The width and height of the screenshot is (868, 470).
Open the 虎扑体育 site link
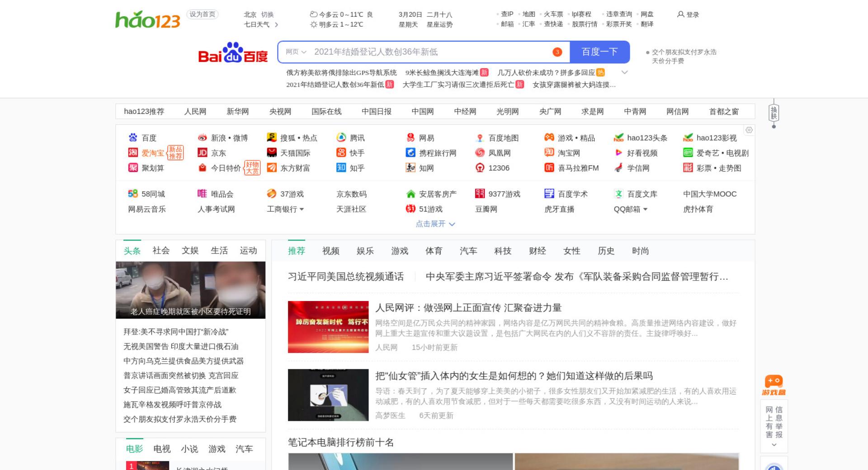pyautogui.click(x=698, y=209)
